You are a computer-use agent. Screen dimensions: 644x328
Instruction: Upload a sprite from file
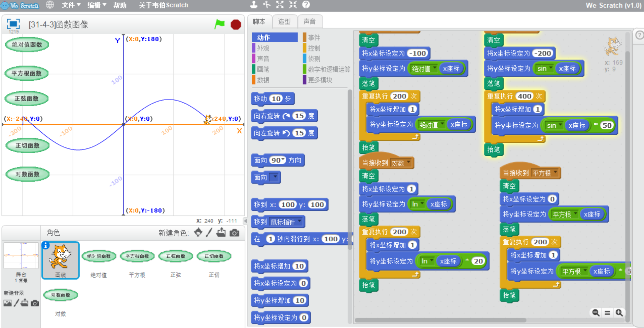(x=221, y=232)
